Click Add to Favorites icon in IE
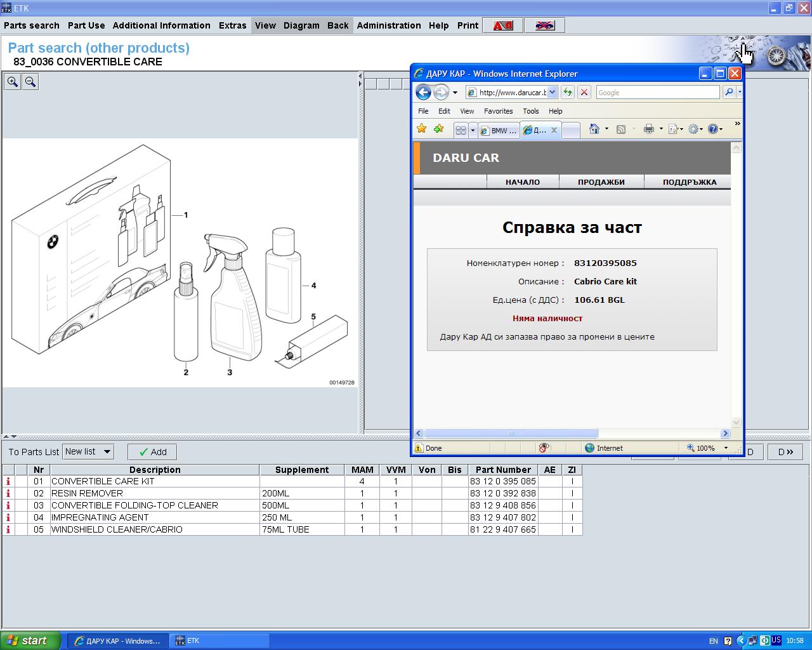The width and height of the screenshot is (812, 650). pyautogui.click(x=438, y=129)
